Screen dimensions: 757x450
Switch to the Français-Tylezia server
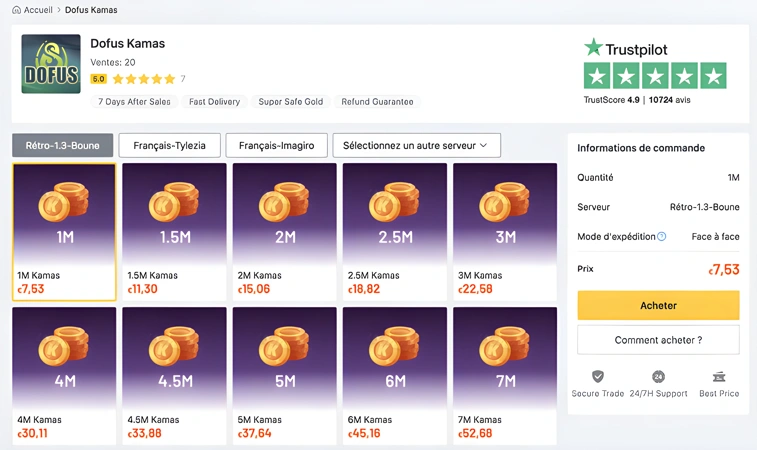[169, 145]
